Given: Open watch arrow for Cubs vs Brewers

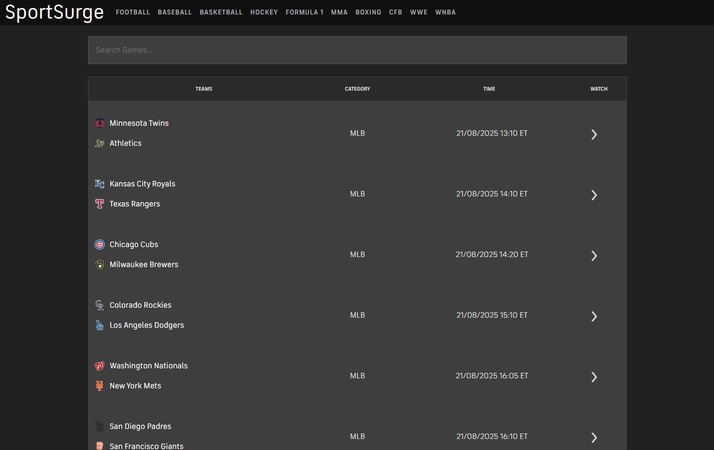Looking at the screenshot, I should point(594,256).
